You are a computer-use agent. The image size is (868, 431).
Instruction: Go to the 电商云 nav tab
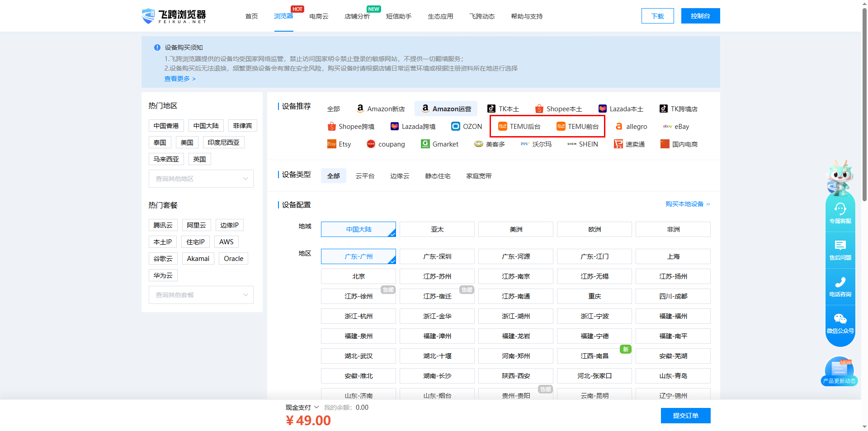coord(319,16)
